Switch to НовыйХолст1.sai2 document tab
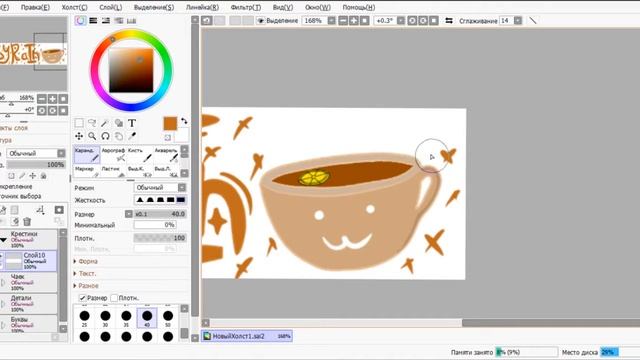This screenshot has width=640, height=360. tap(247, 336)
